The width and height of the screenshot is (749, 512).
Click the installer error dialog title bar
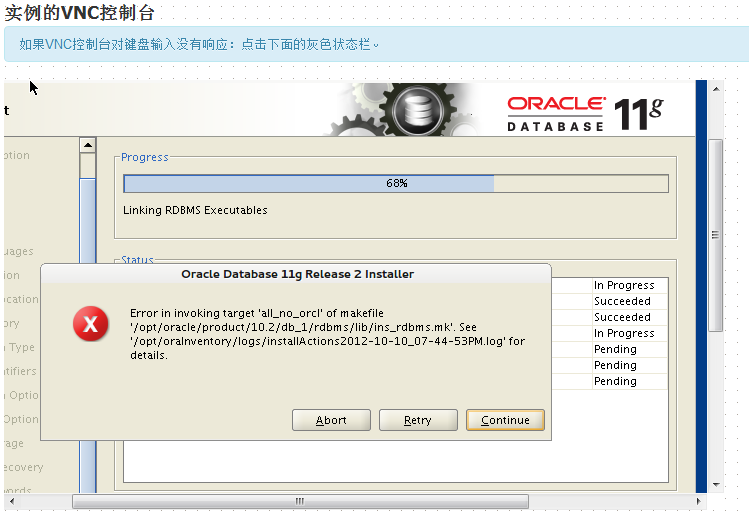coord(296,274)
